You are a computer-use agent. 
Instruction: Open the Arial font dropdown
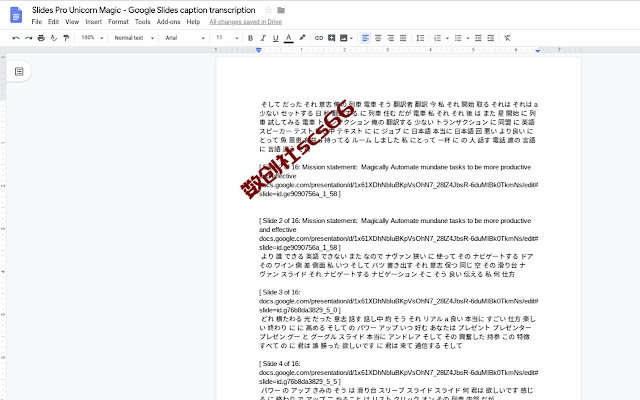point(185,38)
